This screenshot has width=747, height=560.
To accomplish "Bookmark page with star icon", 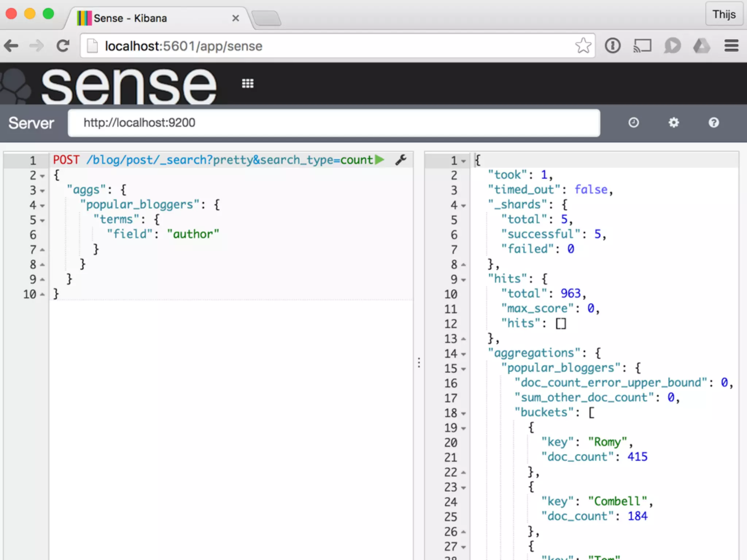I will 583,46.
